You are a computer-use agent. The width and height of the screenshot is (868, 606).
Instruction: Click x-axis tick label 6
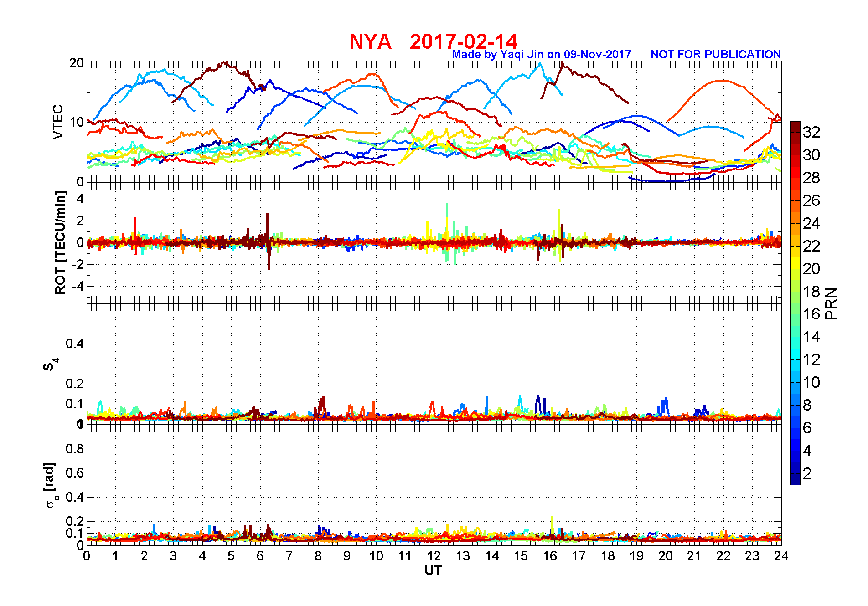(x=260, y=556)
